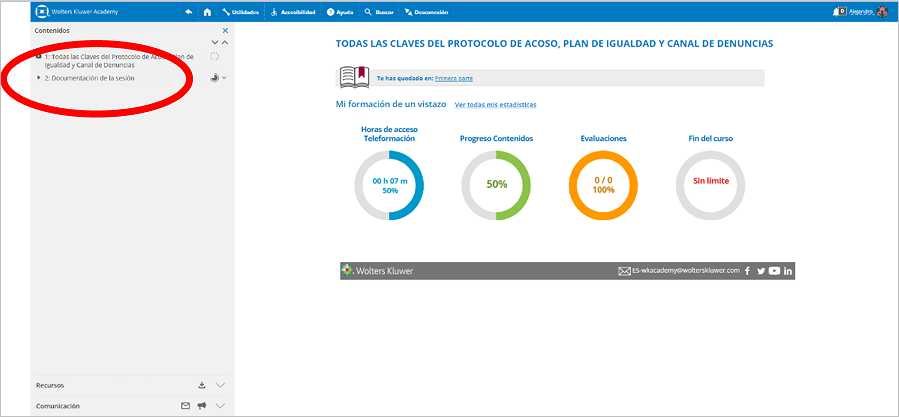Open Twitter icon in footer
The width and height of the screenshot is (899, 417).
coord(761,271)
